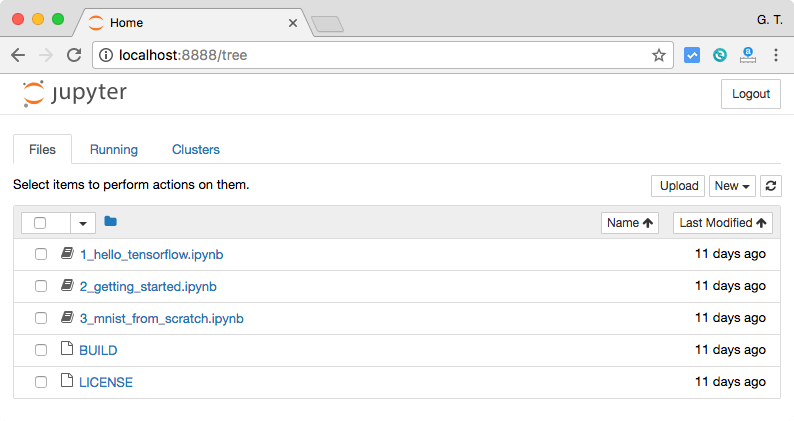Check the box for 1_hello_tensorflow.ipynb
This screenshot has width=794, height=421.
point(41,254)
